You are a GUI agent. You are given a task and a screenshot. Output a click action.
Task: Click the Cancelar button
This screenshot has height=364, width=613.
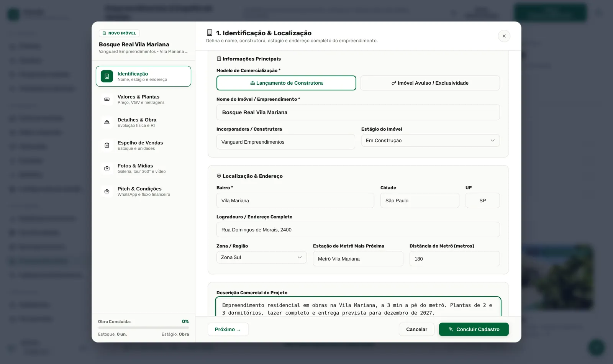pos(416,330)
